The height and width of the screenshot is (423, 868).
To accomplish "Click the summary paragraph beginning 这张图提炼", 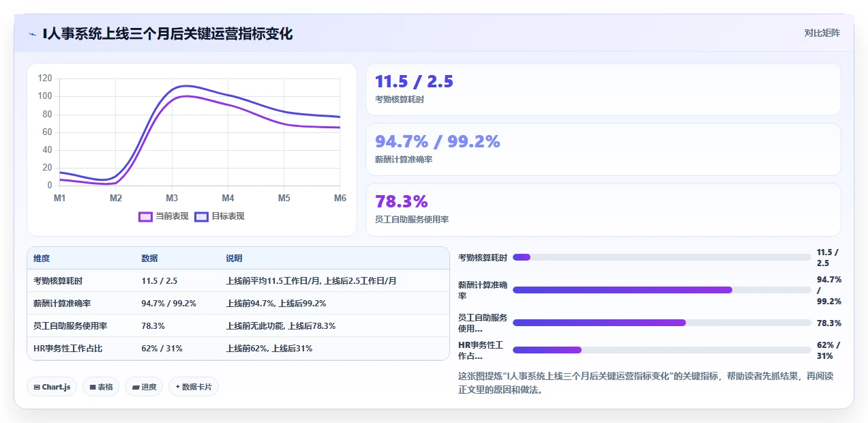I will click(646, 383).
